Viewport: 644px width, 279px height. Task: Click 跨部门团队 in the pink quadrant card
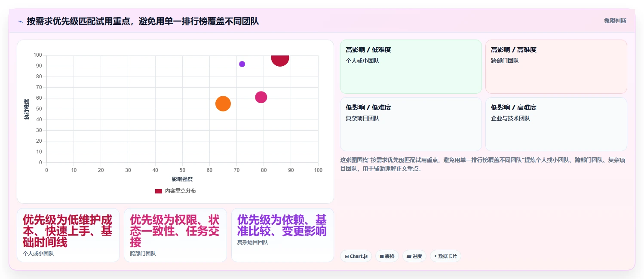click(x=505, y=61)
